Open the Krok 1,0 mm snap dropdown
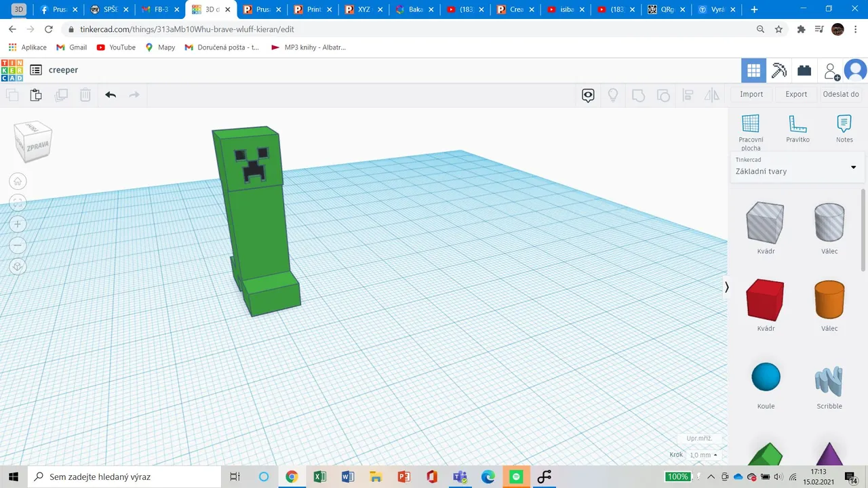 tap(702, 455)
